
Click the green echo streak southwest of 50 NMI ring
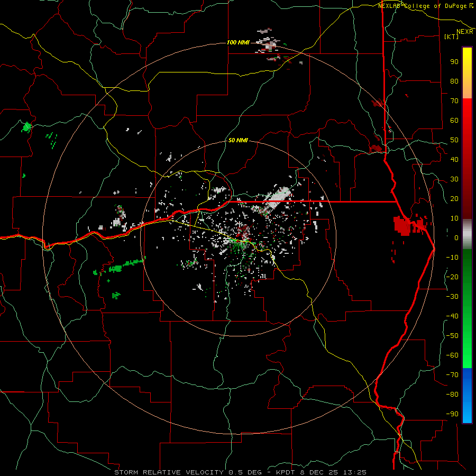(127, 266)
